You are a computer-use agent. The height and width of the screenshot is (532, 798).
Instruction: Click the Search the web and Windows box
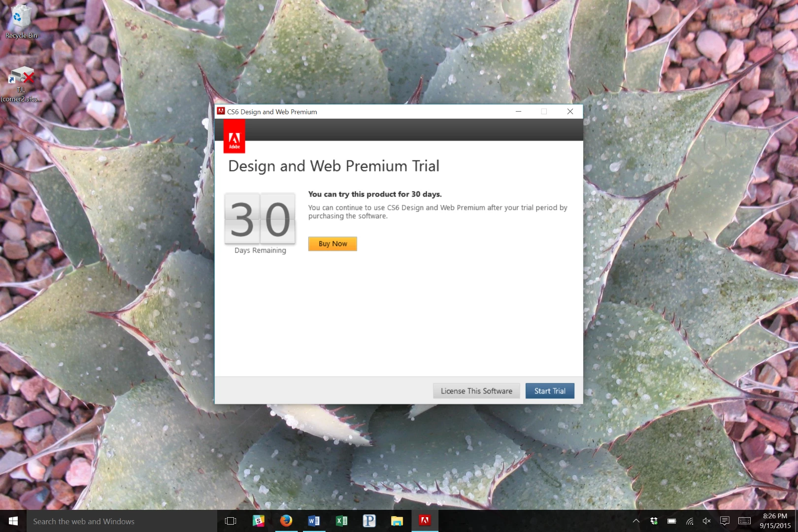tap(122, 521)
